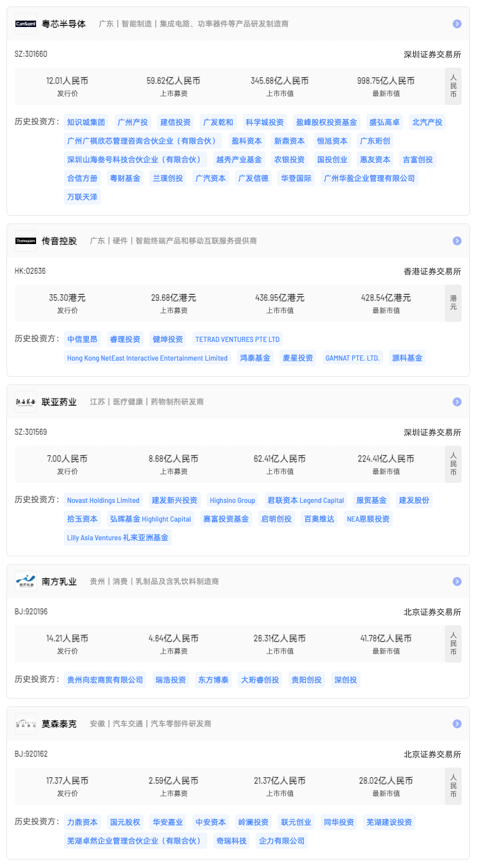Toggle 人民币 currency tab on 莫森泰克 card
The image size is (479, 868).
453,786
